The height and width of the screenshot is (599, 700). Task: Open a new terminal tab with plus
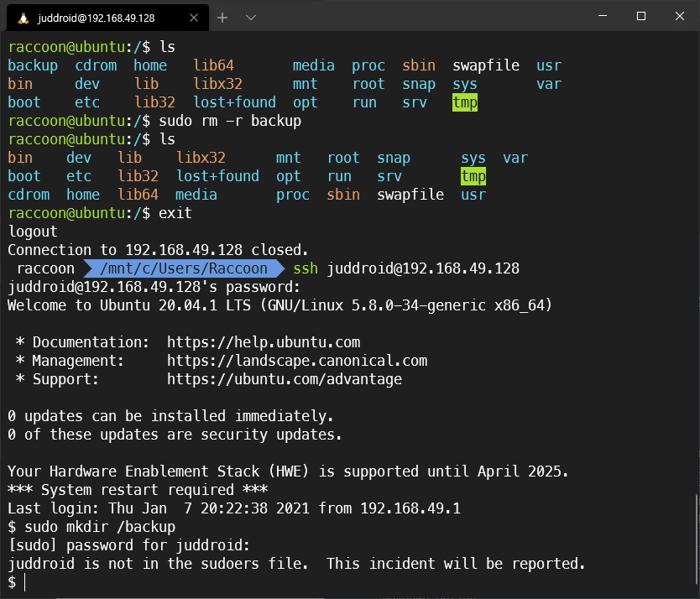[x=222, y=18]
